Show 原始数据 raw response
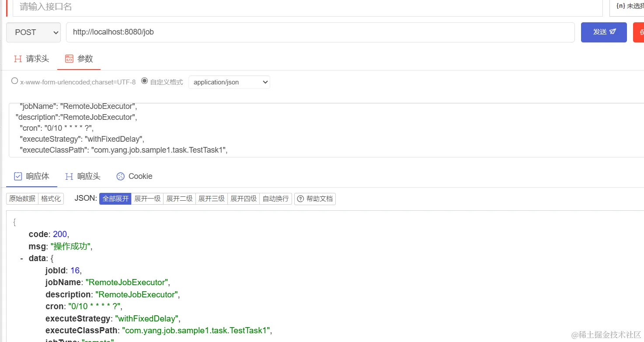This screenshot has width=644, height=342. coord(22,199)
